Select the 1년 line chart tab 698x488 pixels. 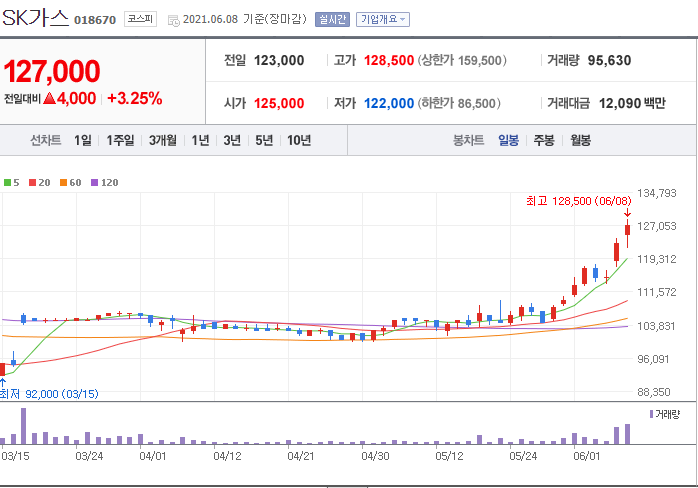(x=200, y=141)
